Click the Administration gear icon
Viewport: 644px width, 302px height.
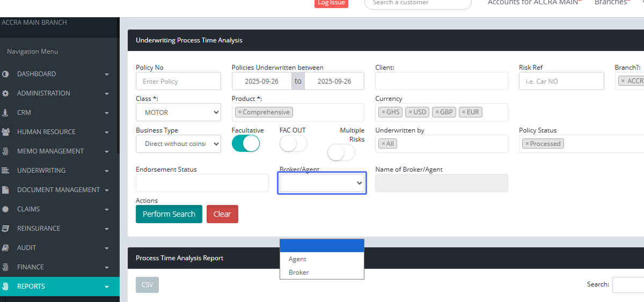tap(5, 93)
